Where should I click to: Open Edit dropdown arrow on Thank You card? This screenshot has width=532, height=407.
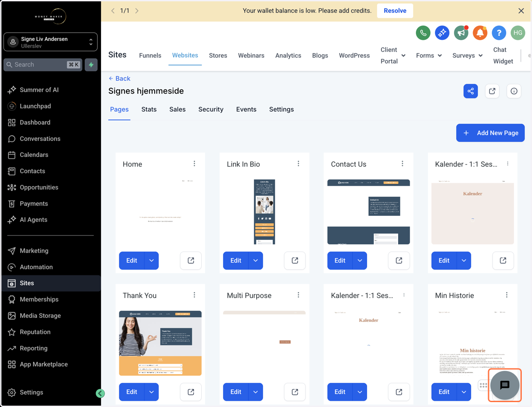point(152,392)
